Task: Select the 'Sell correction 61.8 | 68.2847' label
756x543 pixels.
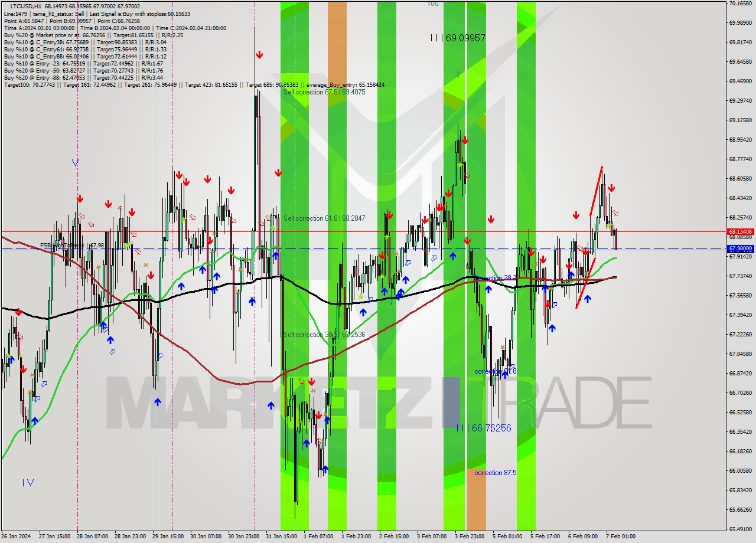Action: [324, 218]
